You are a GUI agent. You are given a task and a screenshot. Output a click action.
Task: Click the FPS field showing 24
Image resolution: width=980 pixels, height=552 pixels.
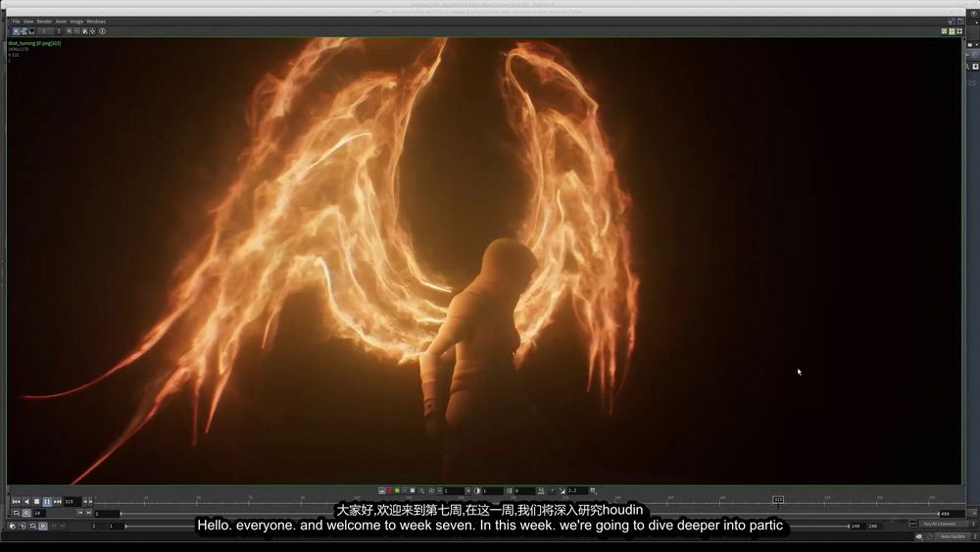(40, 513)
